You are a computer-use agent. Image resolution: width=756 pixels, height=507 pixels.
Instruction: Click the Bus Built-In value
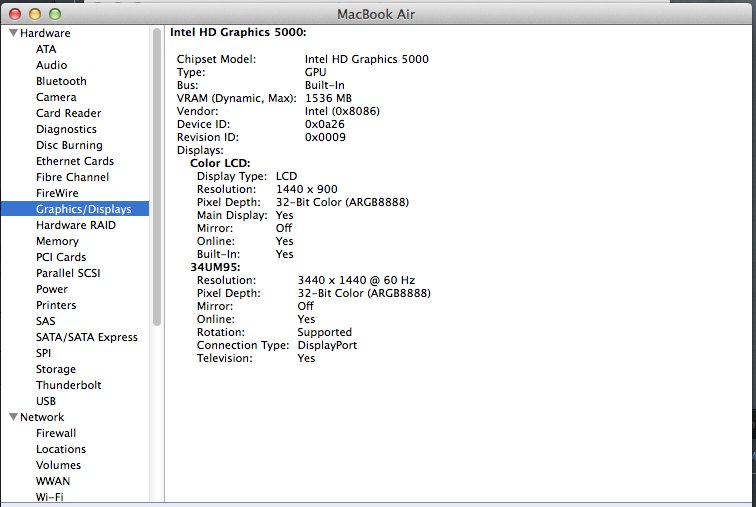(x=324, y=85)
